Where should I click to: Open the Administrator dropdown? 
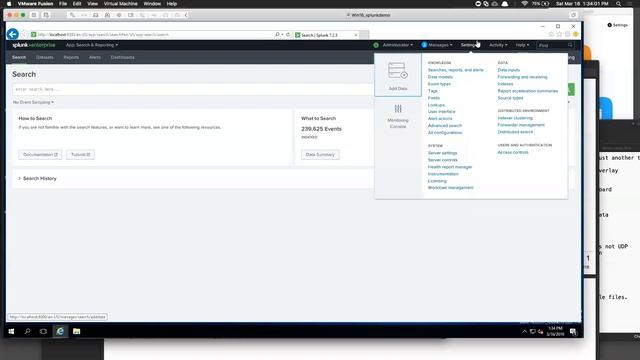[x=398, y=45]
